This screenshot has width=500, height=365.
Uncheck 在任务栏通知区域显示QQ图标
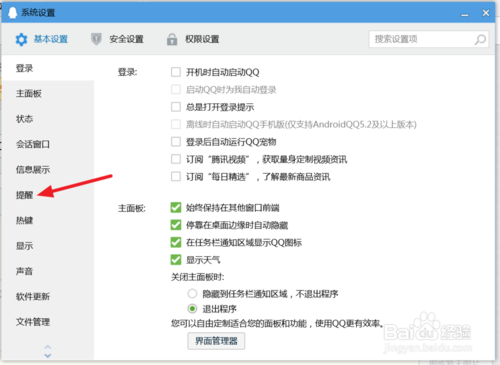coord(176,242)
